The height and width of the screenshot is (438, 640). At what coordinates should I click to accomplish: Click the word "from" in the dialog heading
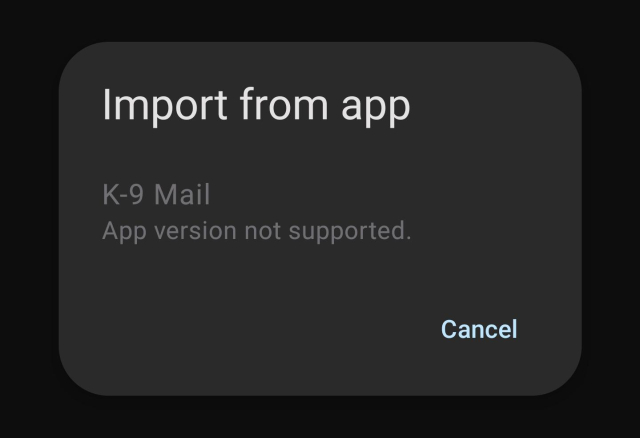(284, 105)
